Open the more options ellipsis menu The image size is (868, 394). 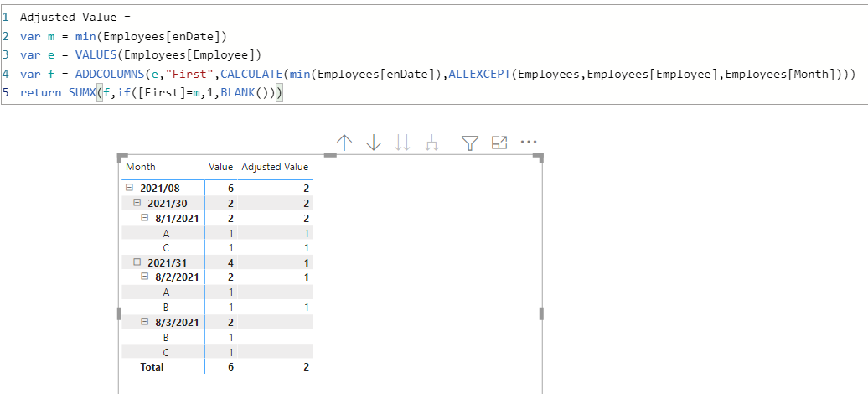[529, 142]
